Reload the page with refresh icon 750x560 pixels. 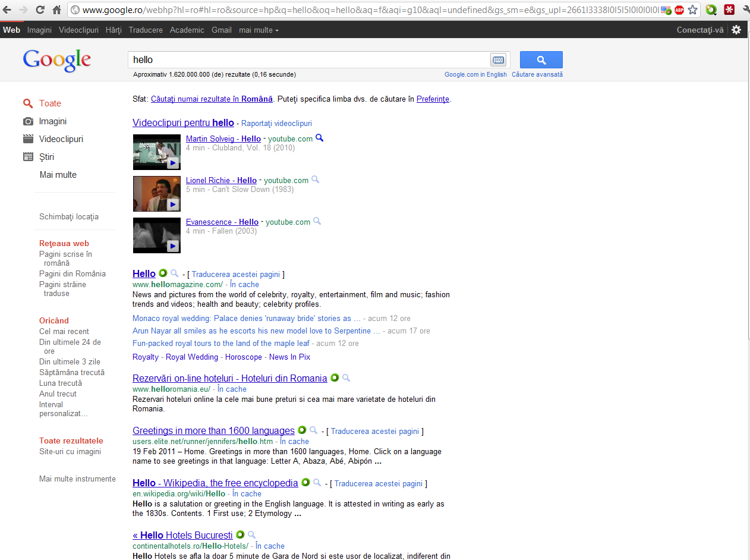[x=40, y=10]
